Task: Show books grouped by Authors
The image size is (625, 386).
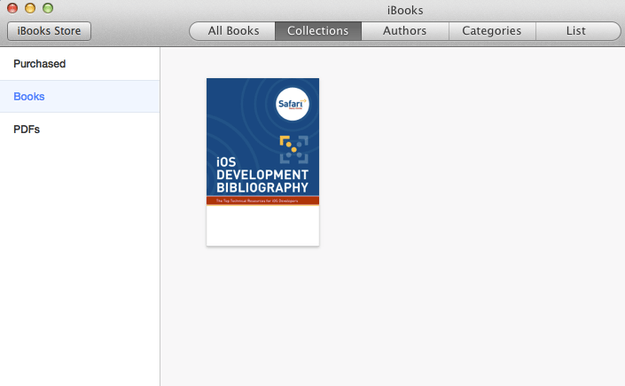Action: (x=405, y=31)
